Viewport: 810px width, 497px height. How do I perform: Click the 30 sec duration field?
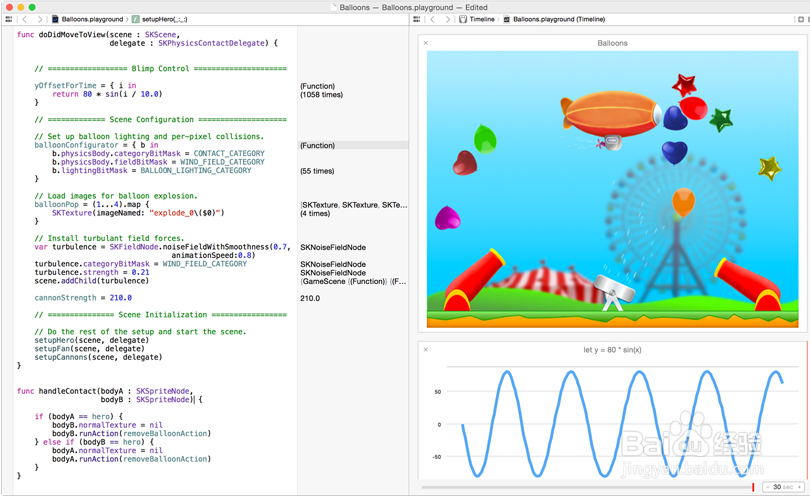pyautogui.click(x=783, y=487)
